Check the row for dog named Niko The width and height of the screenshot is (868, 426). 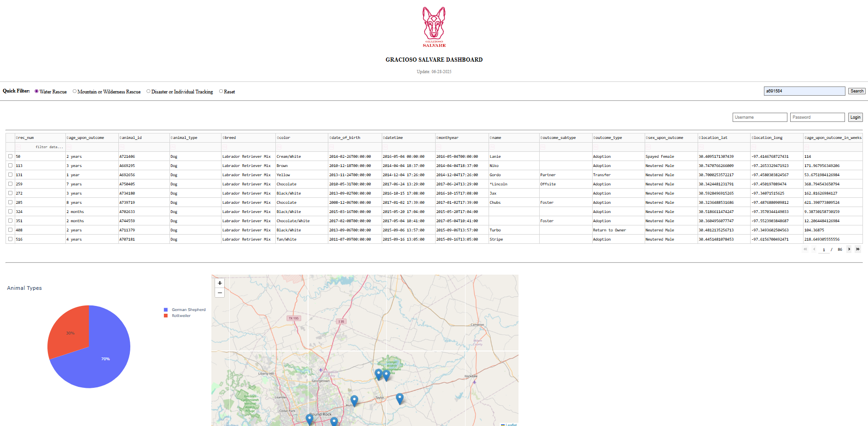[x=10, y=166]
